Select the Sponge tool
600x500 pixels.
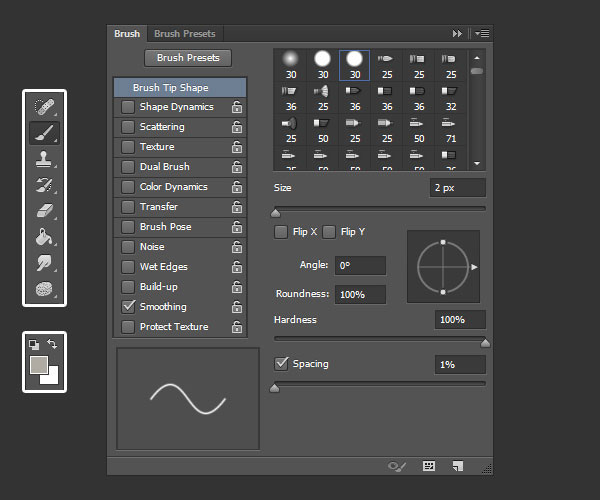point(44,289)
